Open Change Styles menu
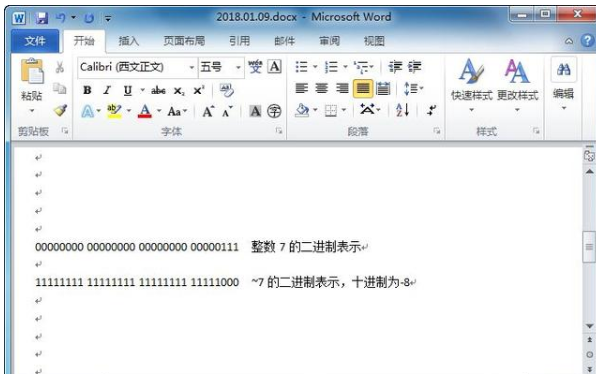 [517, 86]
